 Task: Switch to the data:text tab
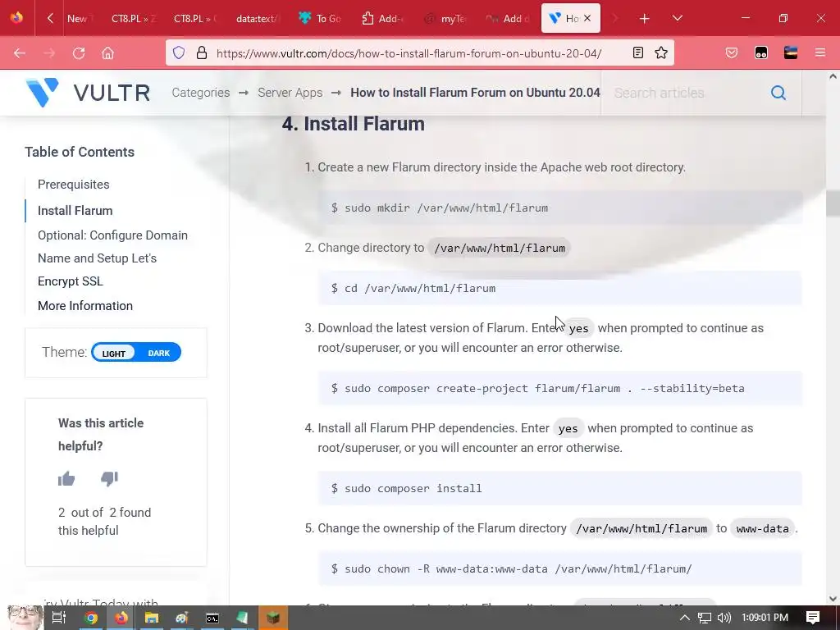[258, 19]
